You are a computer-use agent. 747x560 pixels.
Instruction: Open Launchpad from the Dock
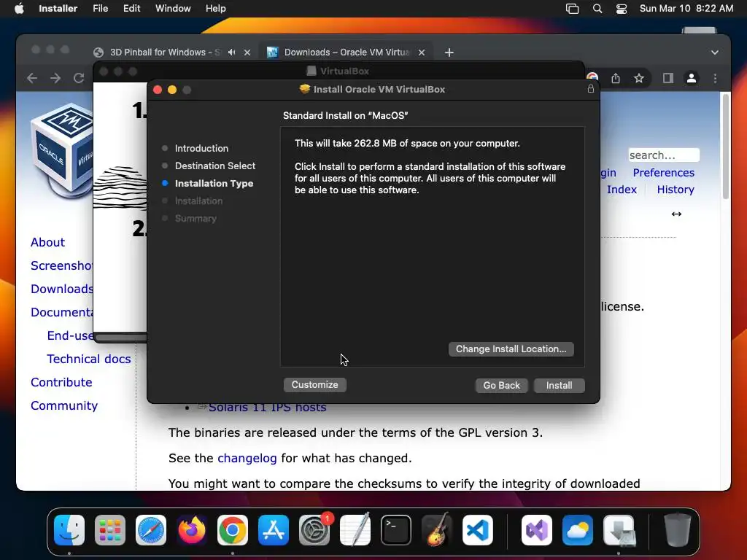click(110, 529)
